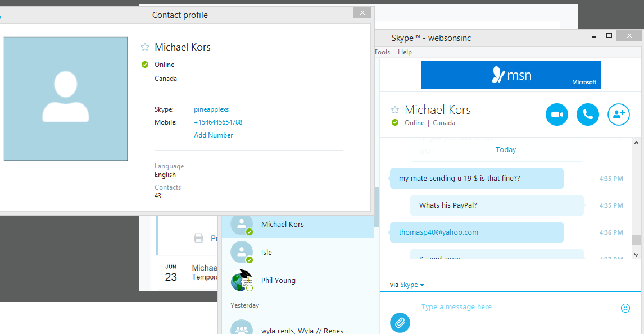Select Phil Young conversation
This screenshot has height=334, width=644.
[298, 280]
